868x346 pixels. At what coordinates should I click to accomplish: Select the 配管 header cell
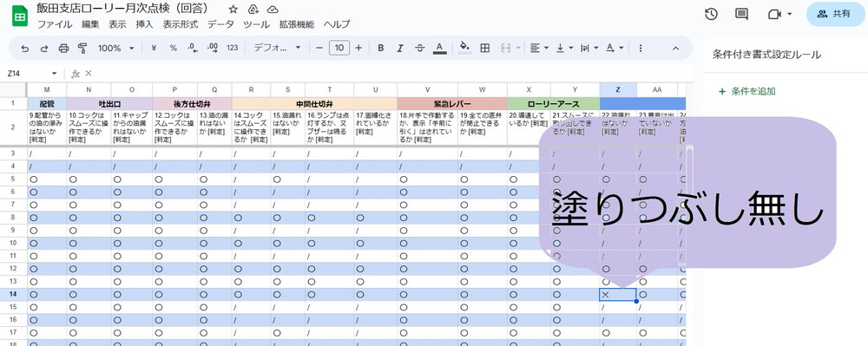(47, 103)
